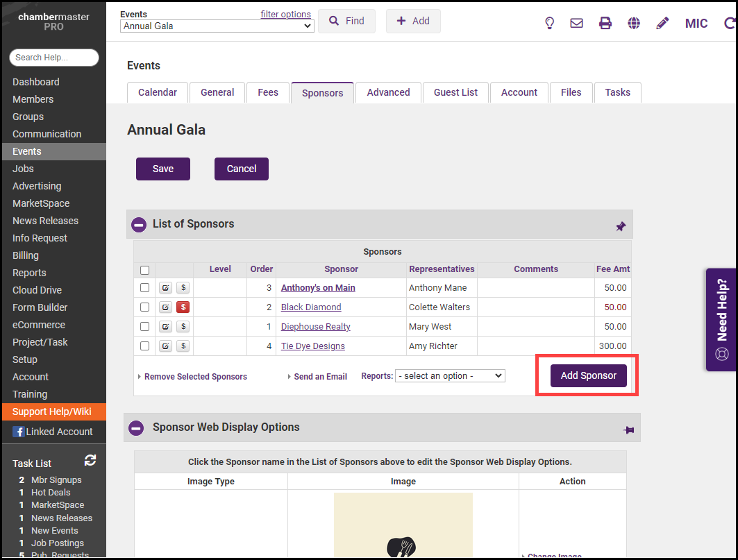The image size is (738, 560).
Task: Pin the List of Sponsors panel
Action: (x=621, y=226)
